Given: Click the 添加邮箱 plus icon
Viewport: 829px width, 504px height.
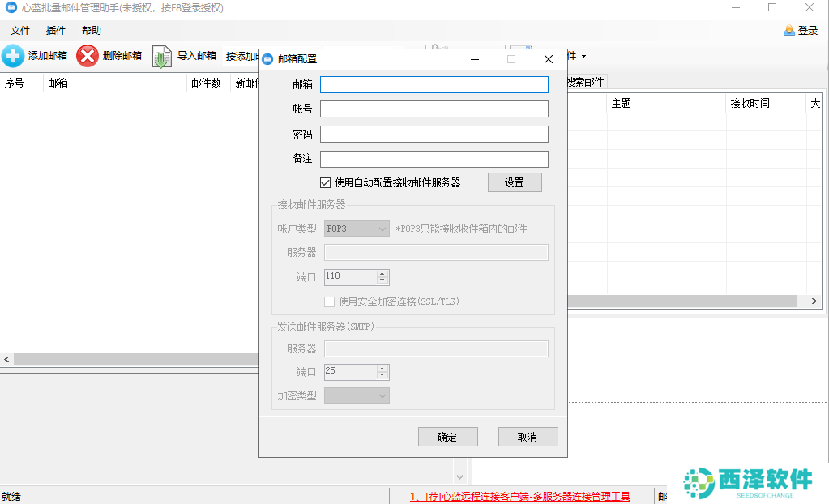Looking at the screenshot, I should coord(13,56).
